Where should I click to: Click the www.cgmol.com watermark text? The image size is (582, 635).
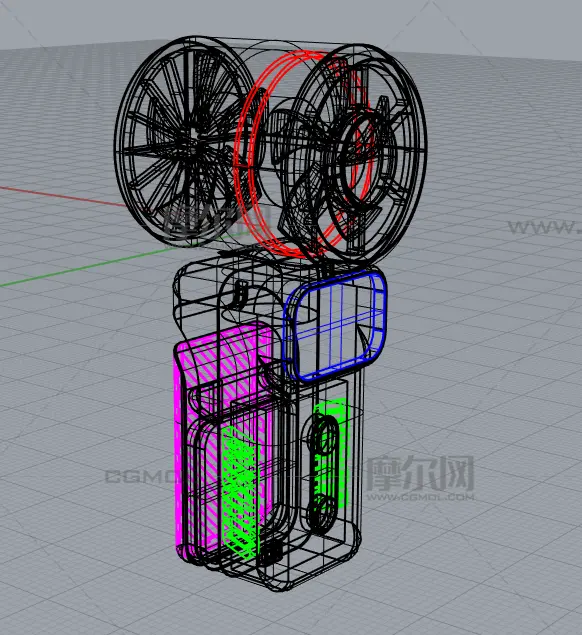421,497
